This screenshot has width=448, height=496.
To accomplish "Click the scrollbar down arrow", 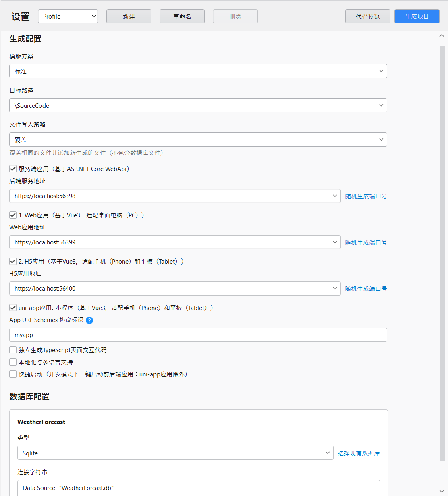I will pyautogui.click(x=442, y=490).
